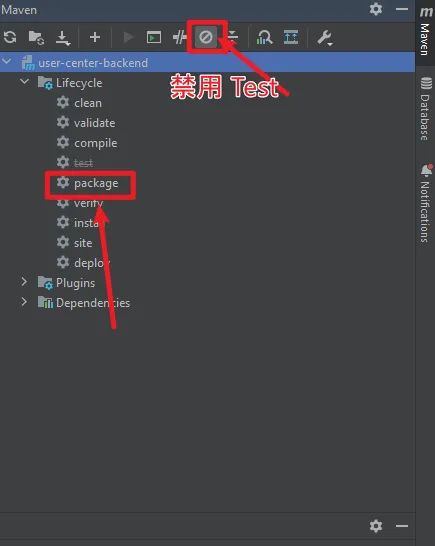Toggle Offline Mode
Viewport: 435px width, 546px height.
pyautogui.click(x=179, y=37)
